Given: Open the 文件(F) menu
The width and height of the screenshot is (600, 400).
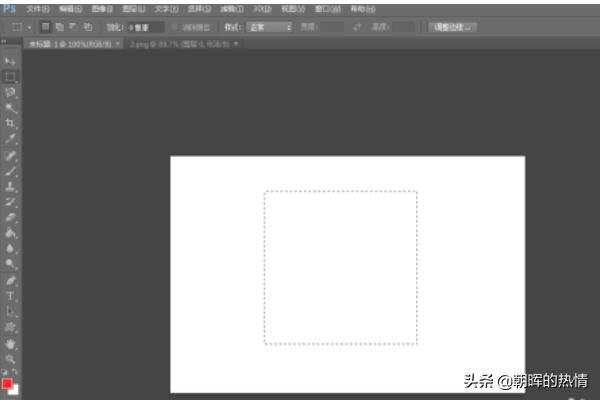Looking at the screenshot, I should (x=38, y=9).
